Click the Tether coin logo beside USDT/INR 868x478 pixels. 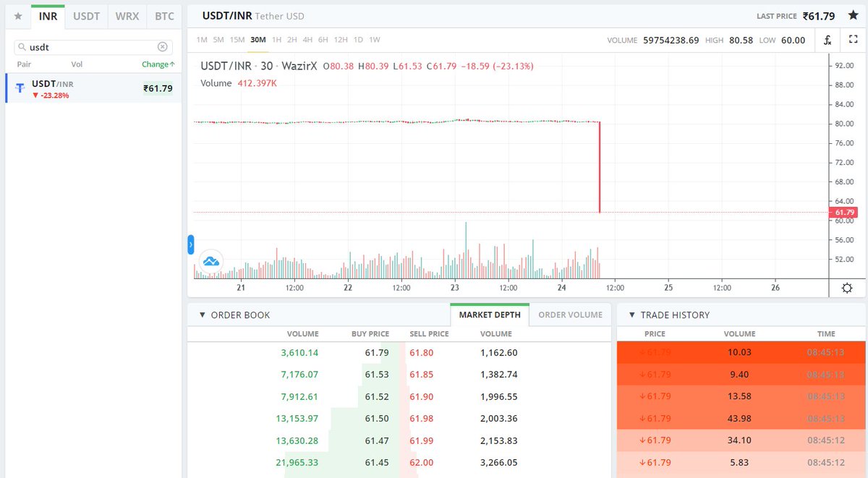[19, 88]
